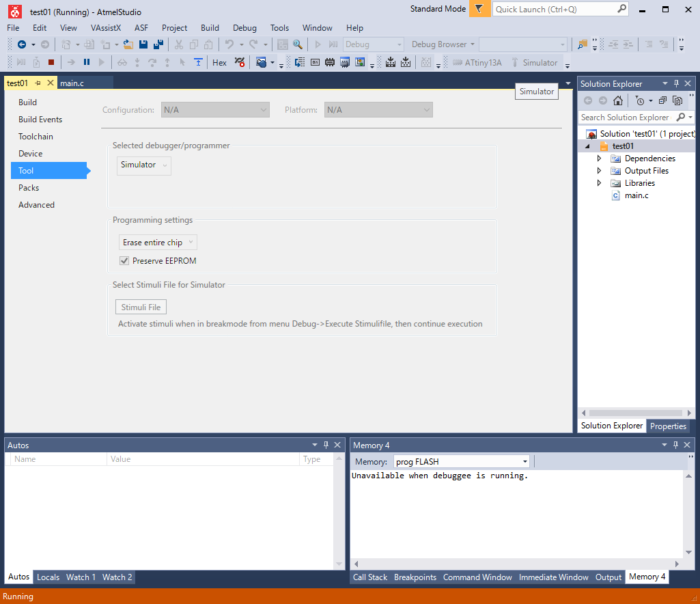Select the Device properties page
700x604 pixels.
point(30,153)
